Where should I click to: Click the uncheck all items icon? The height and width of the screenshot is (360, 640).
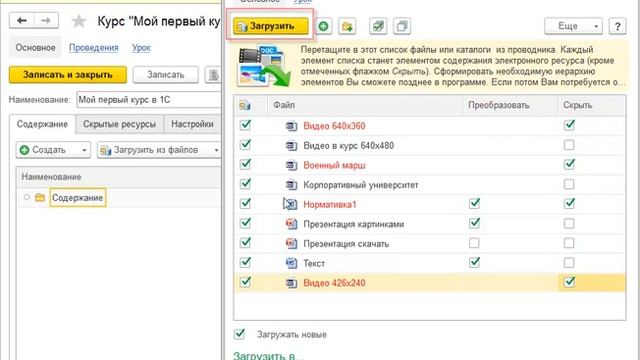402,26
